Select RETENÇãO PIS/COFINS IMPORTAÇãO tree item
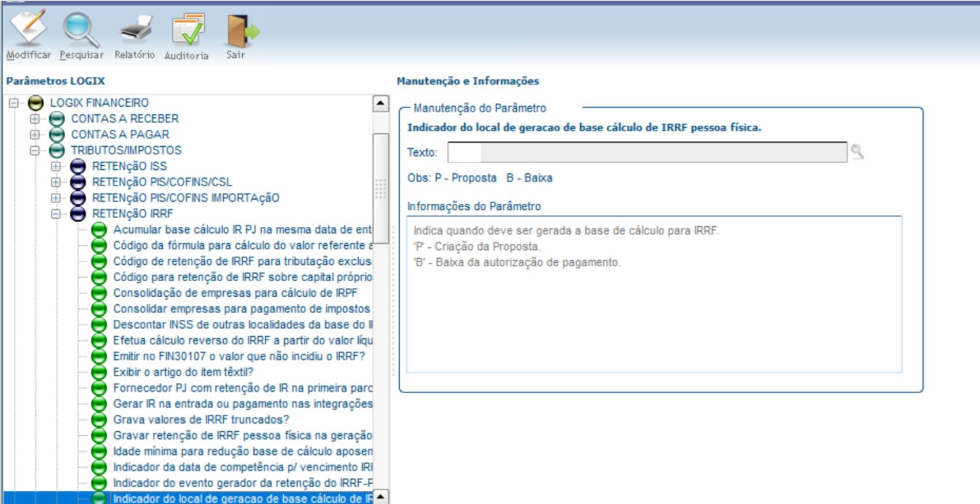980x504 pixels. [185, 198]
